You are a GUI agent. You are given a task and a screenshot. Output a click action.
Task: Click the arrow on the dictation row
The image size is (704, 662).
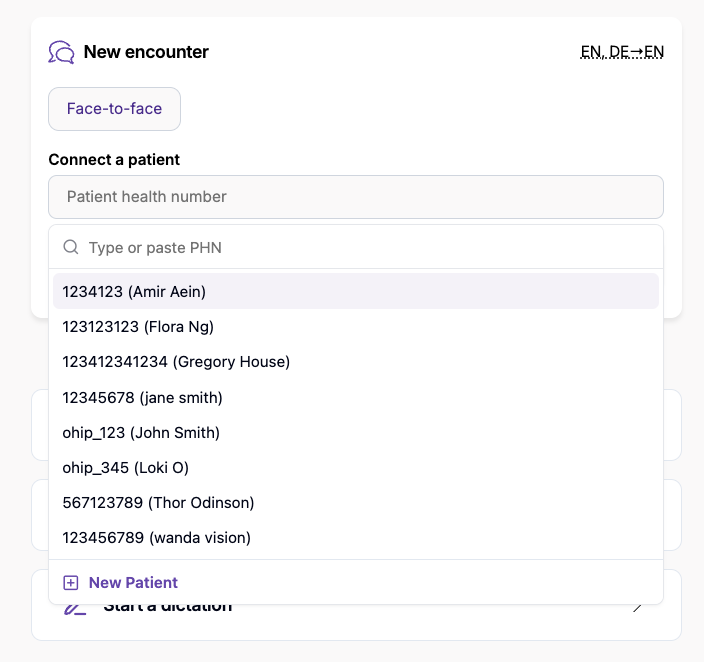(x=638, y=608)
